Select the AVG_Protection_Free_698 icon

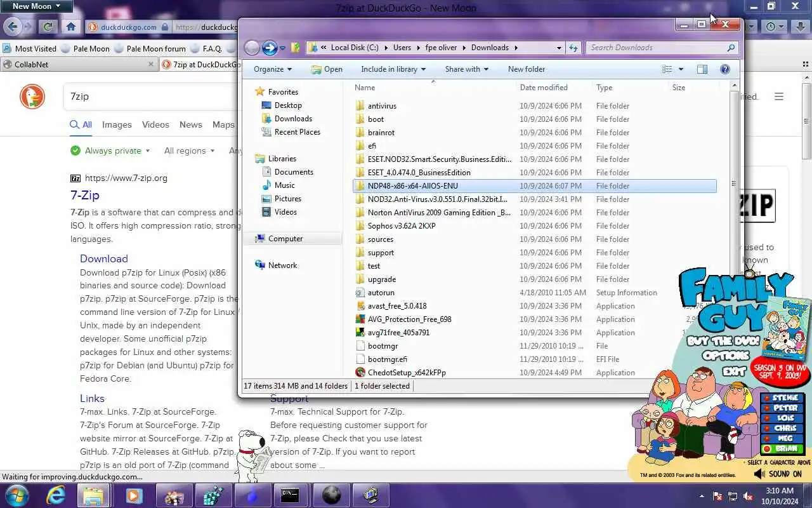click(x=360, y=319)
